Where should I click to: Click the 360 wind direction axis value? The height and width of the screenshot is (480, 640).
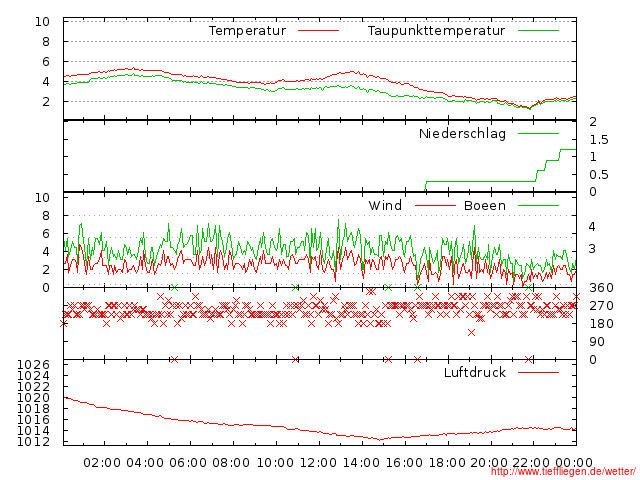[601, 288]
